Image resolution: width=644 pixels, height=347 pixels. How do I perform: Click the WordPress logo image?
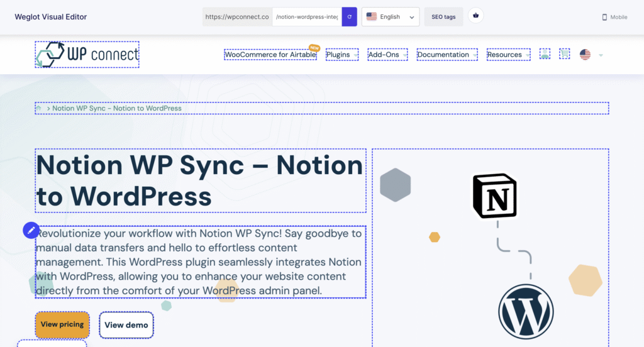point(526,312)
